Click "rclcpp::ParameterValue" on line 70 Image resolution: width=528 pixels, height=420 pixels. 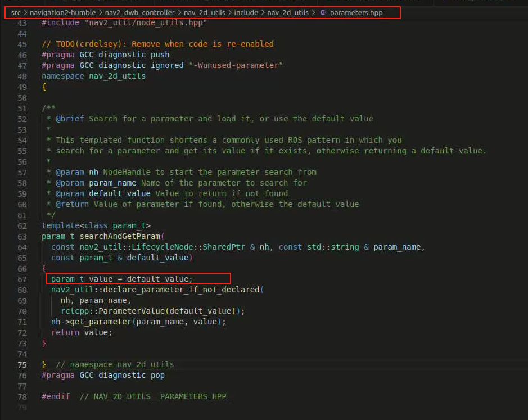[x=113, y=311]
